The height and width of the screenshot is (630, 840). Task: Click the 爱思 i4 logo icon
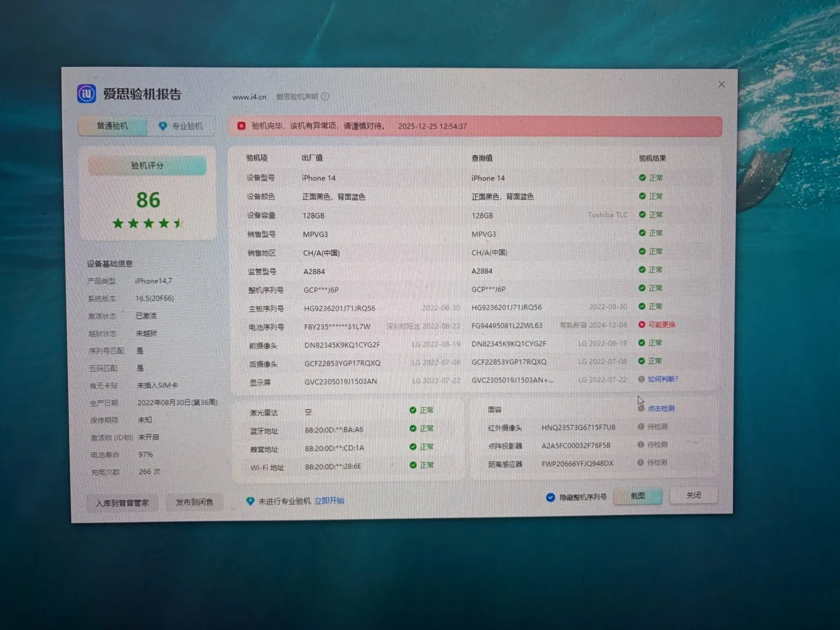pyautogui.click(x=86, y=94)
